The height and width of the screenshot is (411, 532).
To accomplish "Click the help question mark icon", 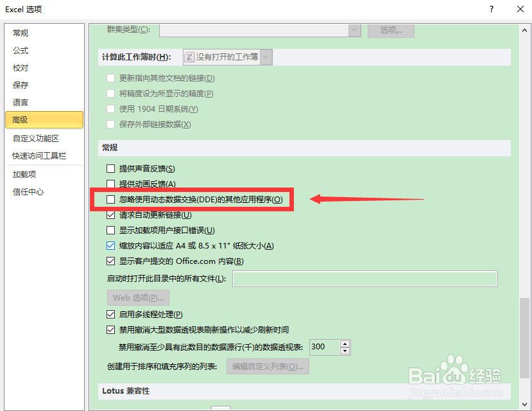I will tap(491, 9).
